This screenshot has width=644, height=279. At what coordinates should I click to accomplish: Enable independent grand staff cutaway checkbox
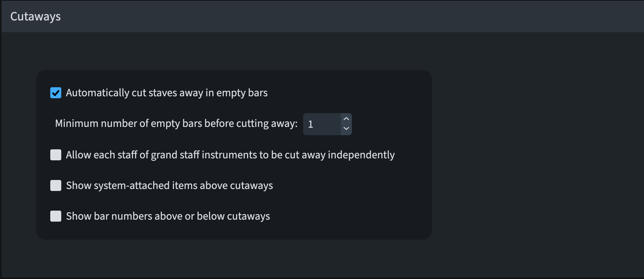point(56,155)
